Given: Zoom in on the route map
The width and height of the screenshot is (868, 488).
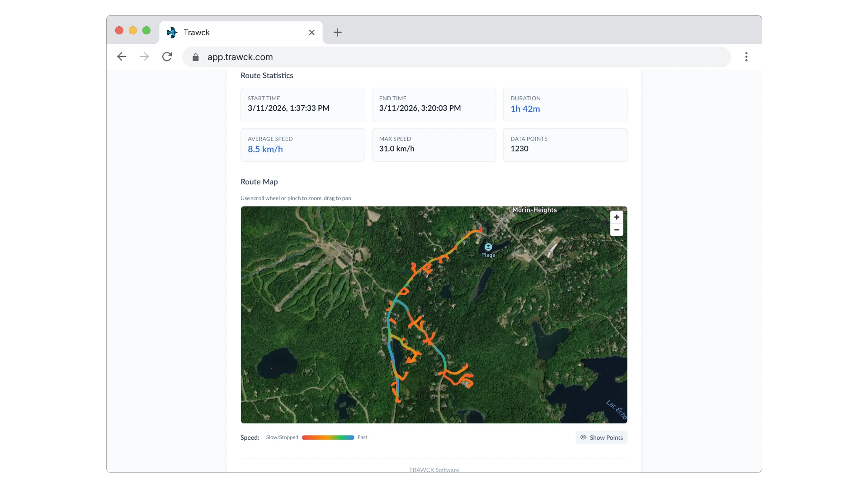Looking at the screenshot, I should point(617,217).
